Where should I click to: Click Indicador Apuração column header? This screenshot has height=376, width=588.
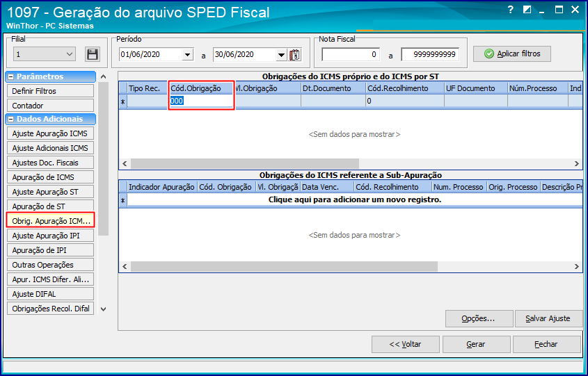coord(162,187)
